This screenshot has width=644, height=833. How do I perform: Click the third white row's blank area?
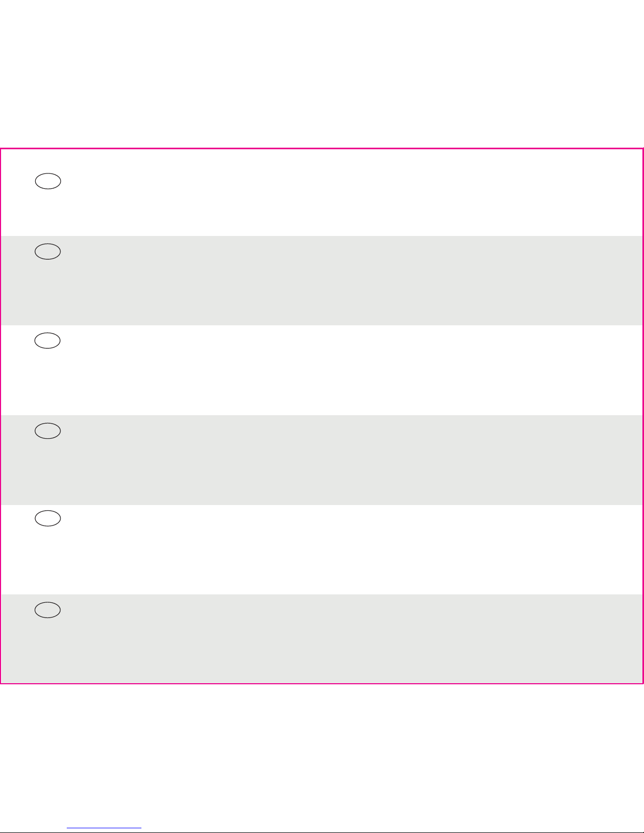tap(322, 550)
